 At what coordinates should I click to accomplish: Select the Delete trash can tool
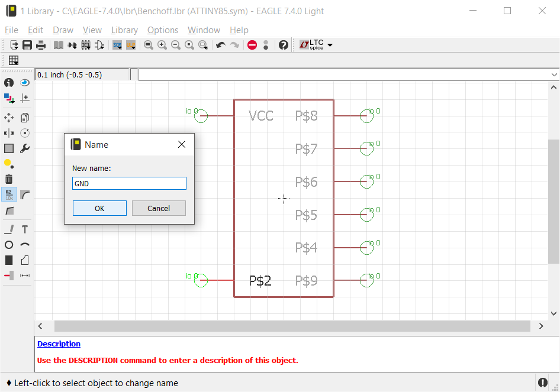[9, 179]
